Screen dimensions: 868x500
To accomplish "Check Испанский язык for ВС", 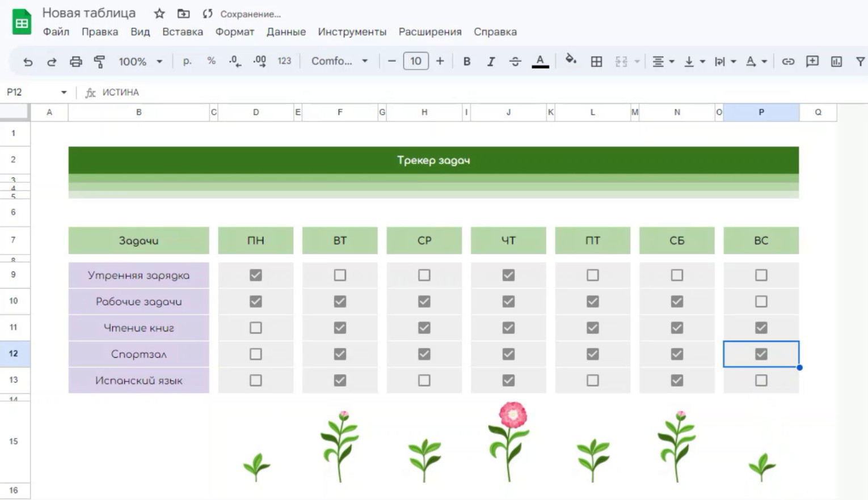I will [x=761, y=380].
